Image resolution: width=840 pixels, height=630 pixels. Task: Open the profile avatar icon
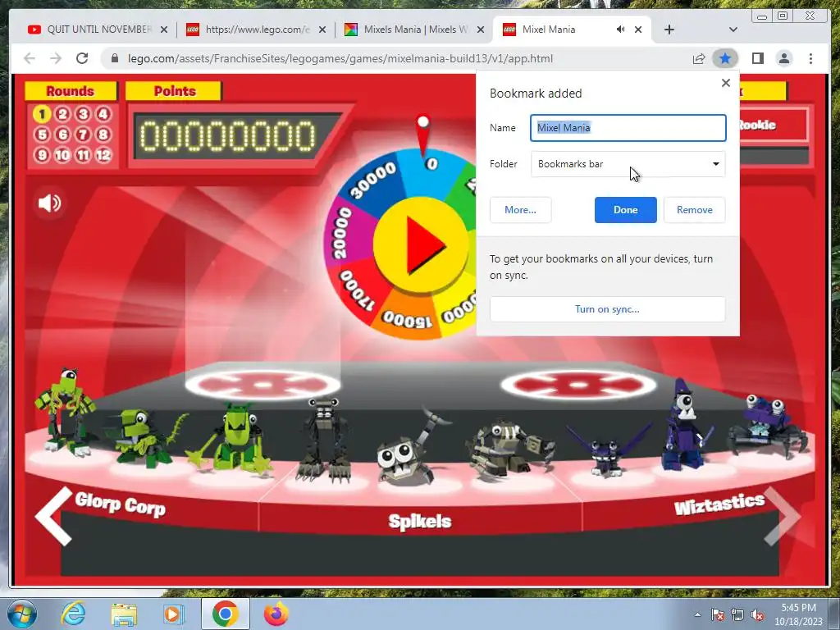pos(783,58)
